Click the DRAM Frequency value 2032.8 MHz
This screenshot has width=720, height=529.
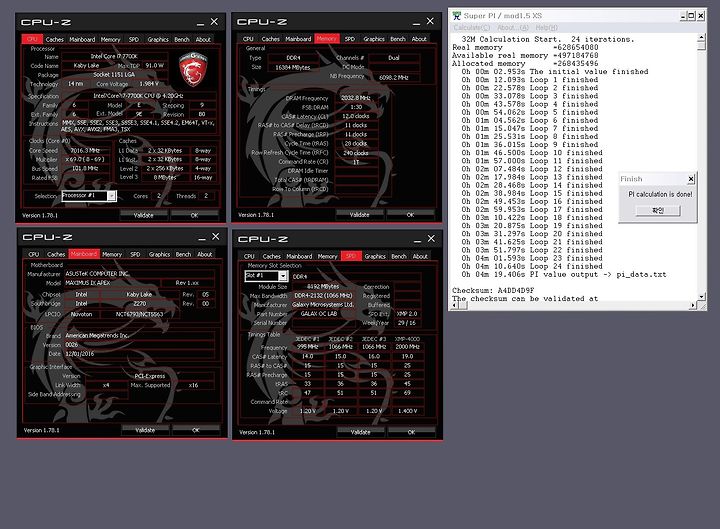tap(356, 98)
